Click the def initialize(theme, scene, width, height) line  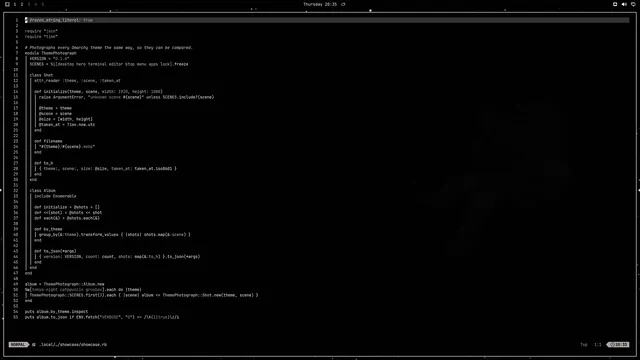click(98, 91)
